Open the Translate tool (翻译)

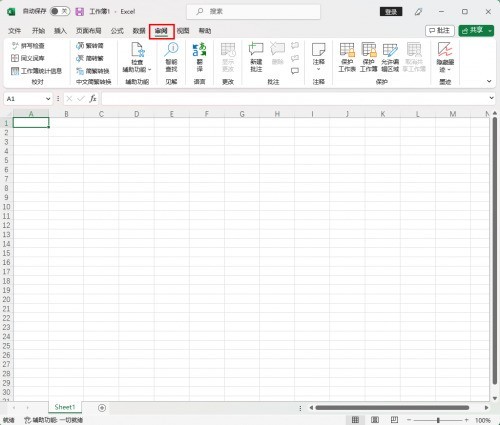point(199,57)
